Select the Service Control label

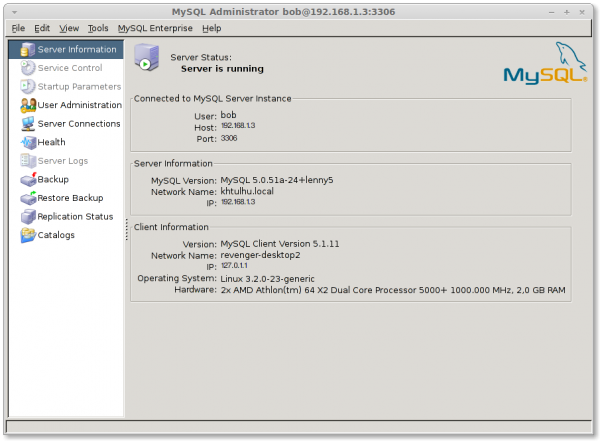coord(70,68)
